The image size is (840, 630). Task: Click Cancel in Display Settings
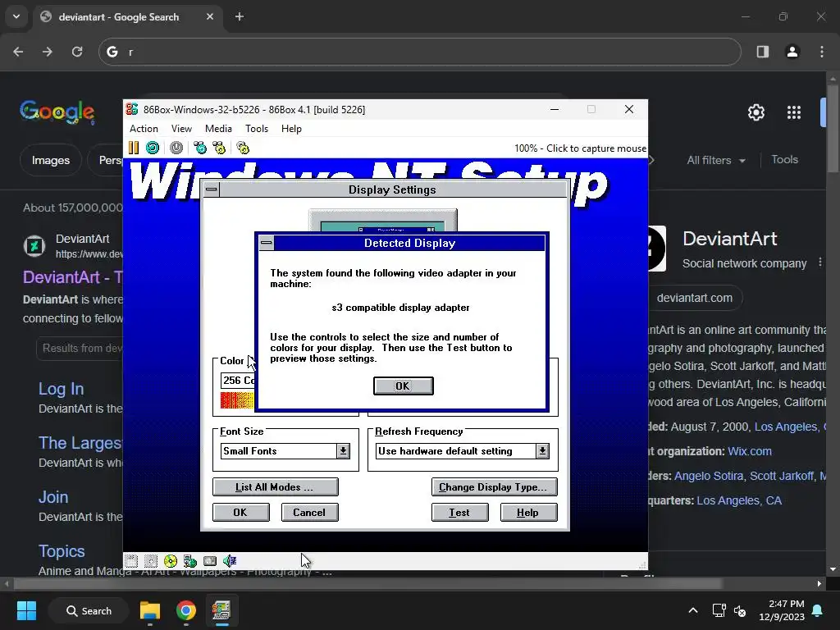309,512
